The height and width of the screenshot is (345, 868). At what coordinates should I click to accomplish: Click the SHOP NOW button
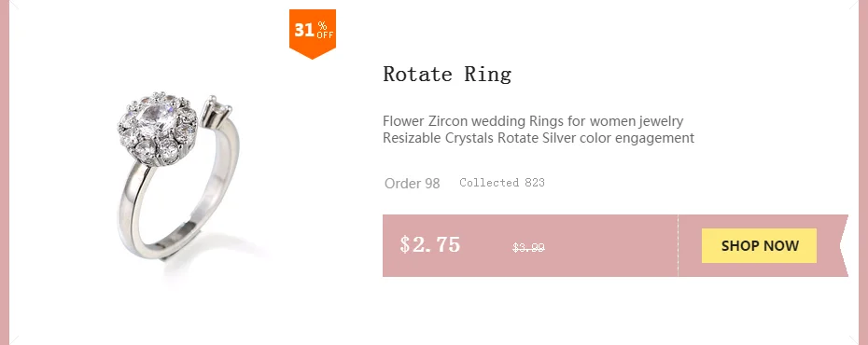[759, 245]
